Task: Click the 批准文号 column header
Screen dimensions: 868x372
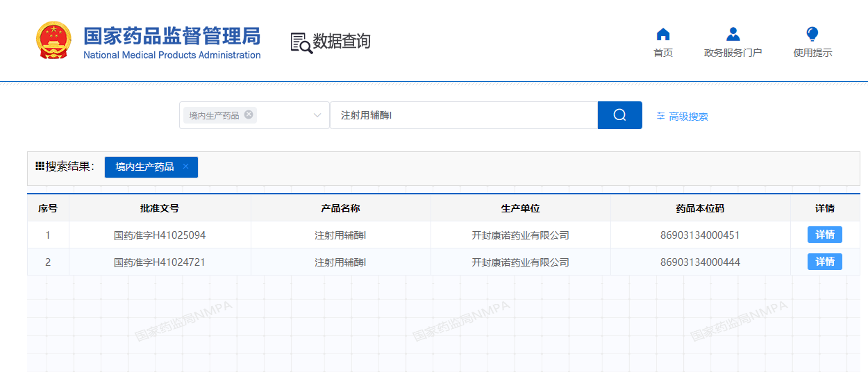Action: pos(160,208)
